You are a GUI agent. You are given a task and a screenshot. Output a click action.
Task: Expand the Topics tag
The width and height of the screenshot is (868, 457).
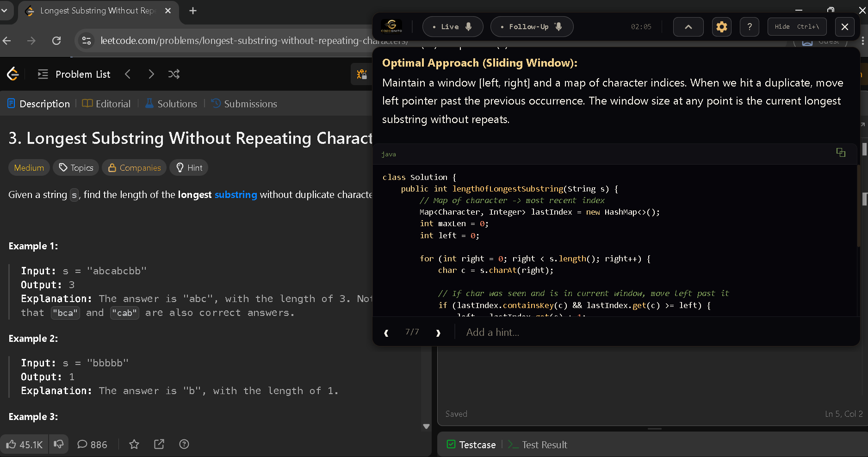[x=76, y=167]
